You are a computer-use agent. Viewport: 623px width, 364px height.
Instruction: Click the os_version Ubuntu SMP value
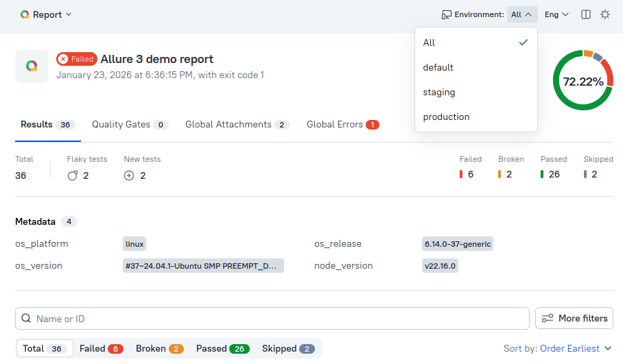click(x=203, y=266)
